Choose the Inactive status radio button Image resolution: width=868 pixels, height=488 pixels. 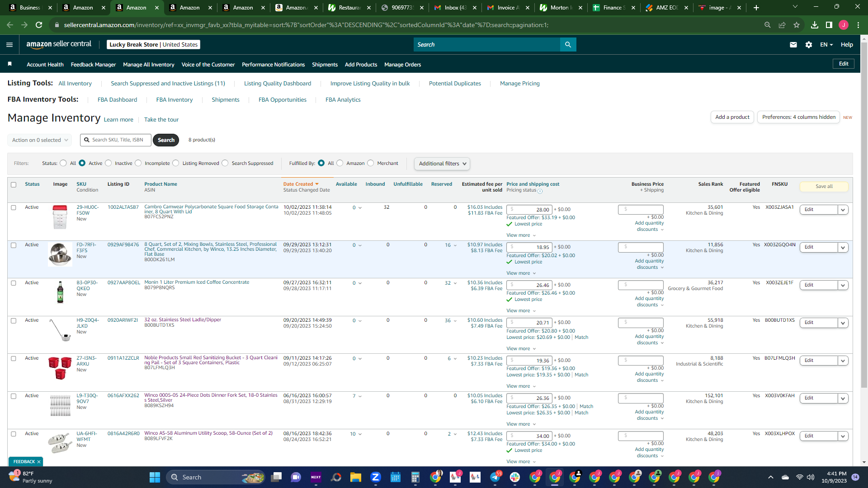click(x=108, y=163)
